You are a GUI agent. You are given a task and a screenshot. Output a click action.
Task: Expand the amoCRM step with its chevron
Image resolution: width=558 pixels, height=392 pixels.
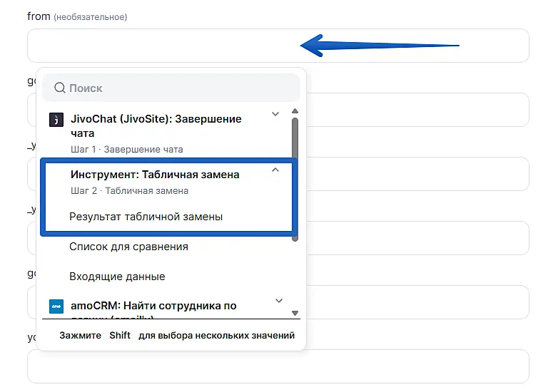[x=279, y=301]
